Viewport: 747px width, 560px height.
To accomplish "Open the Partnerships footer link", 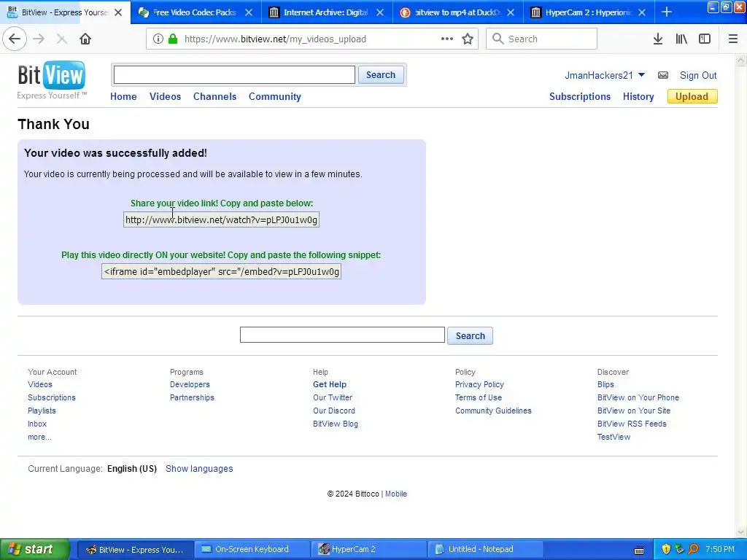I will (192, 397).
